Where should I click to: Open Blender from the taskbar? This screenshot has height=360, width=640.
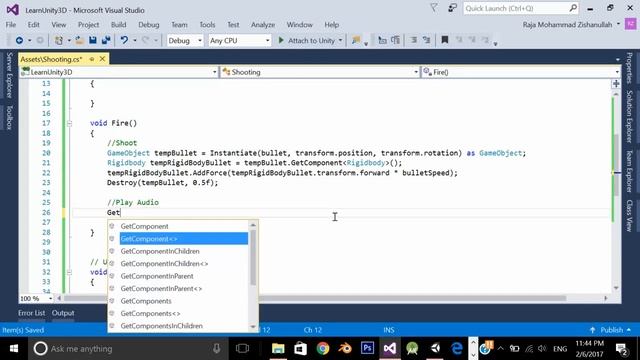click(345, 349)
